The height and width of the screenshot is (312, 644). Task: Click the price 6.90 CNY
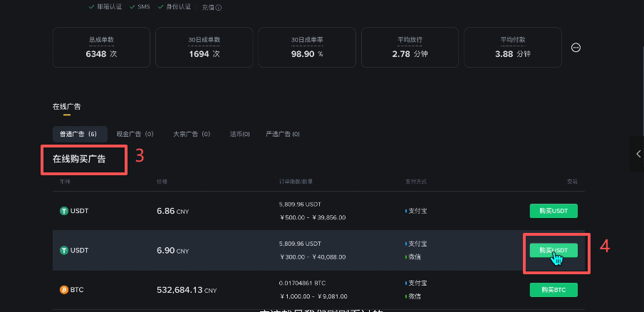coord(173,251)
